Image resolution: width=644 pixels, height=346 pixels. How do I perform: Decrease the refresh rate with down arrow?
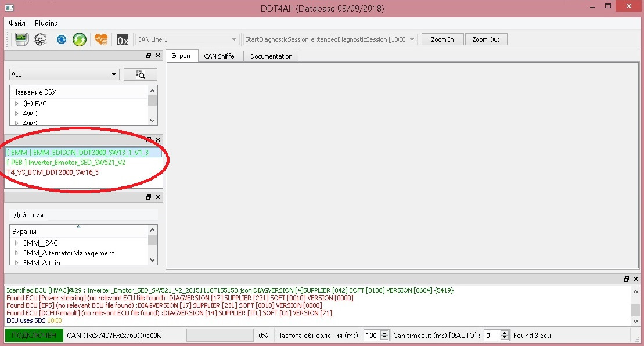point(384,338)
